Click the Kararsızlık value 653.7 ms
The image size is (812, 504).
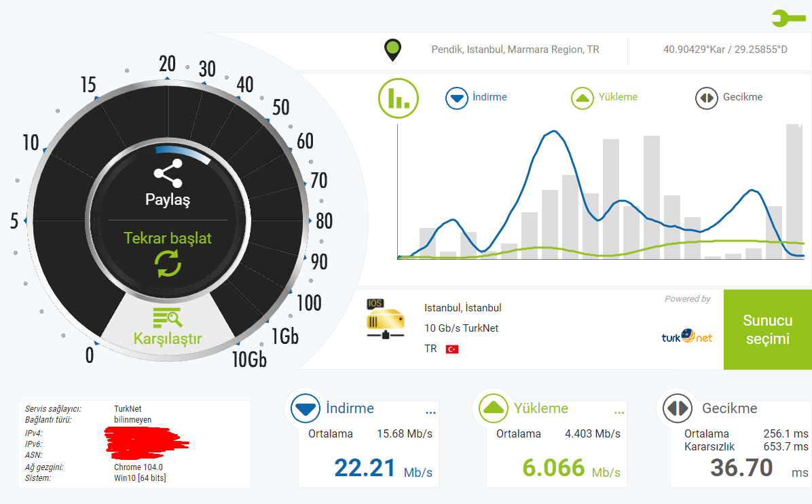(x=786, y=446)
